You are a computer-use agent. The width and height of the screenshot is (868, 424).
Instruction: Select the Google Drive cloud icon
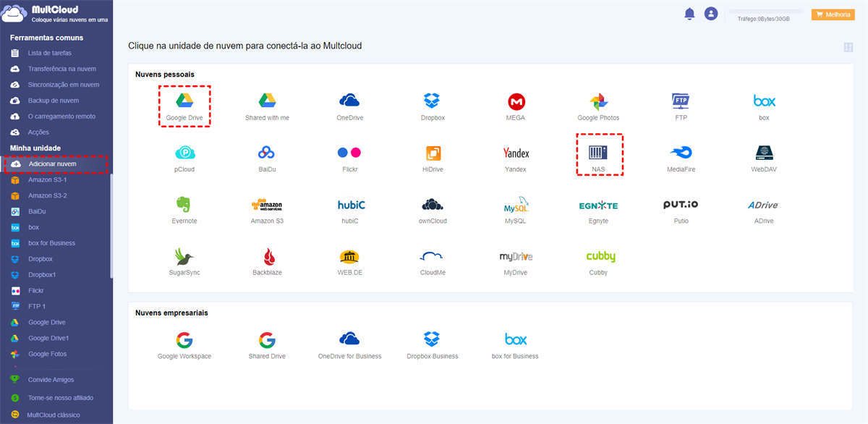[184, 100]
